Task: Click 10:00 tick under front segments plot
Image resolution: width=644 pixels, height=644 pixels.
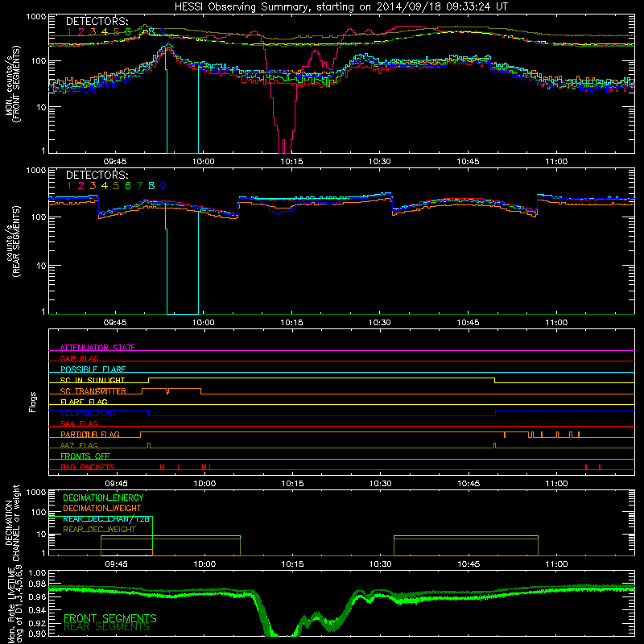Action: point(204,162)
